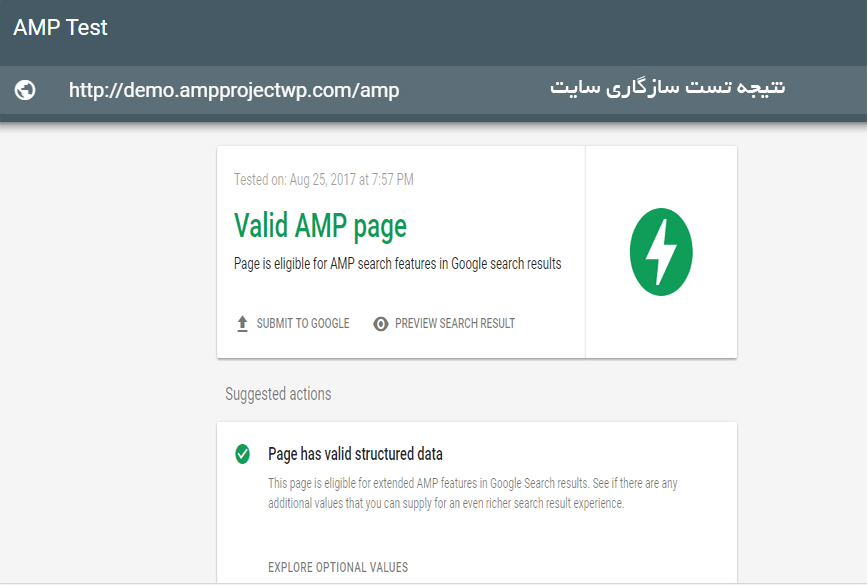The height and width of the screenshot is (585, 868).
Task: Click the green checkmark next to structured data
Action: click(x=242, y=454)
